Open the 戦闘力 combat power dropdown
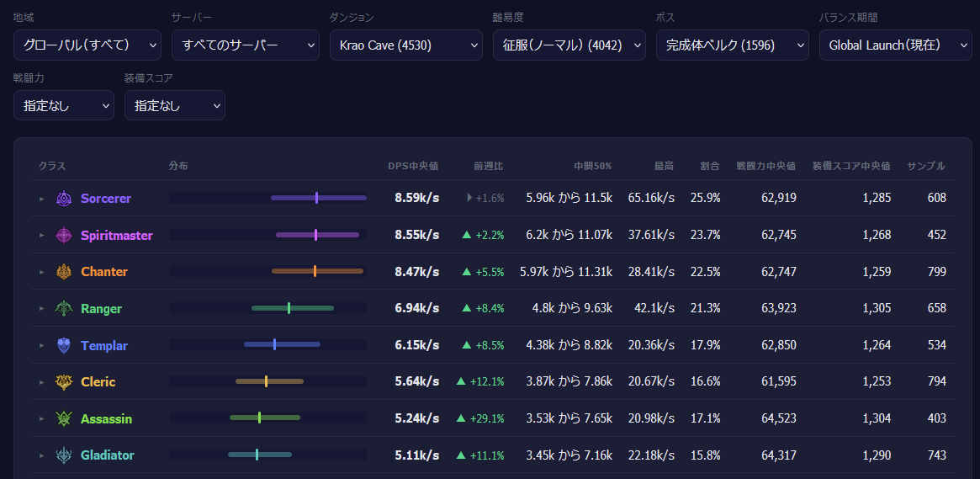 click(64, 105)
